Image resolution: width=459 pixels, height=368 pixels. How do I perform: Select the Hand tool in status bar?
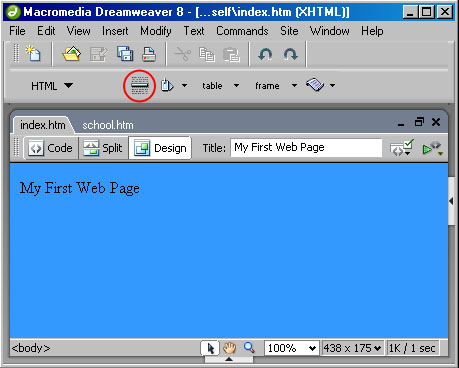pyautogui.click(x=230, y=348)
